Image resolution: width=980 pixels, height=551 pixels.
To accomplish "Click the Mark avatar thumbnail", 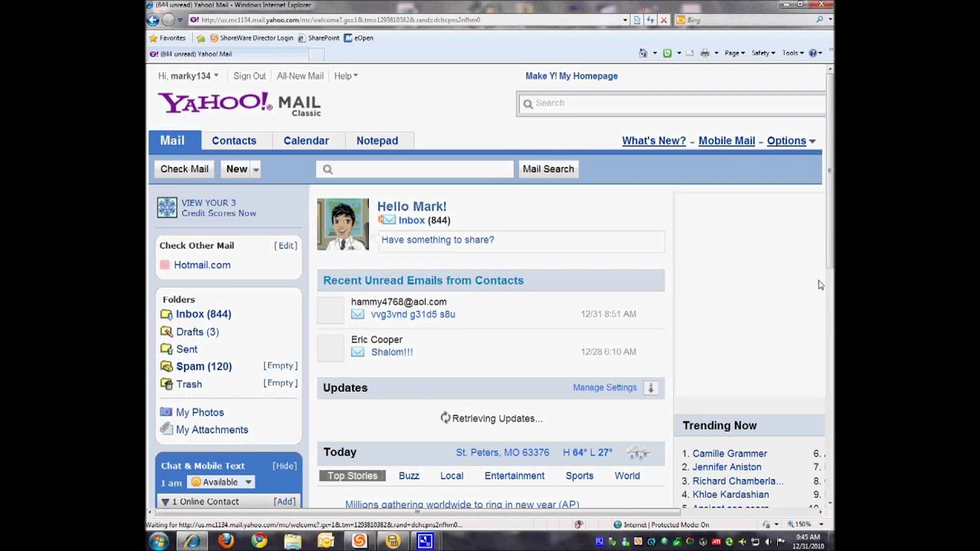I will (x=343, y=224).
